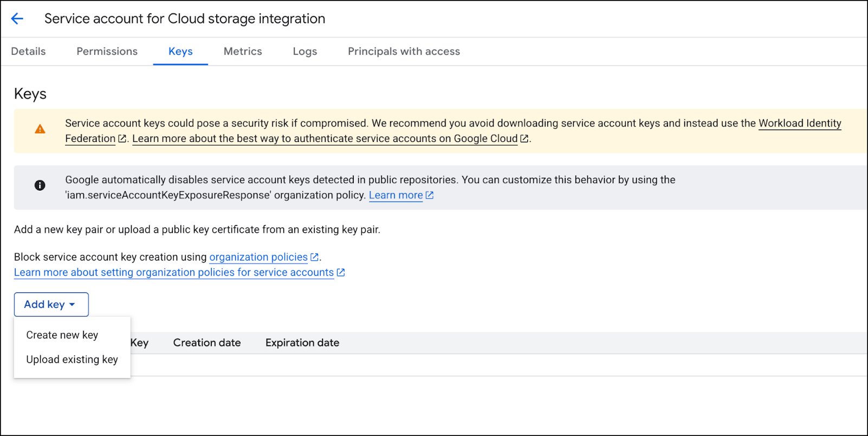Go to the Metrics tab
The width and height of the screenshot is (868, 436).
click(x=243, y=51)
